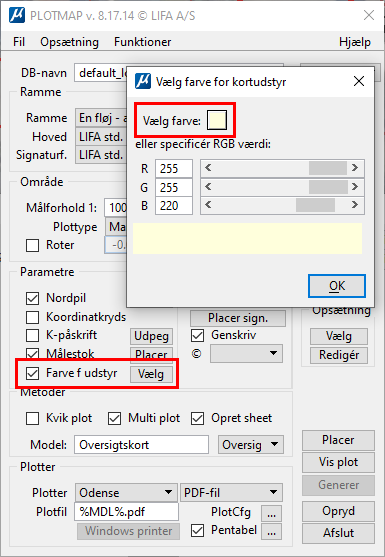Toggle the Kvik plot checkbox

32,418
